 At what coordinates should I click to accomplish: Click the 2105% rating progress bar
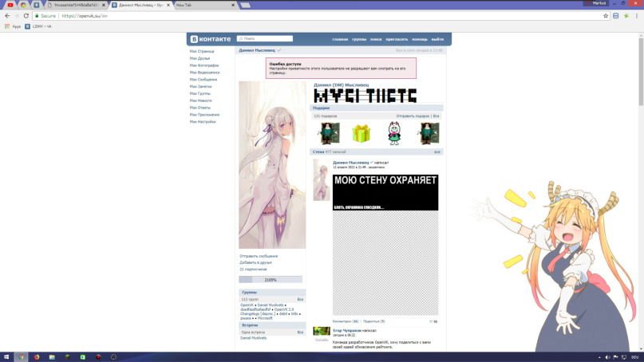pos(271,280)
